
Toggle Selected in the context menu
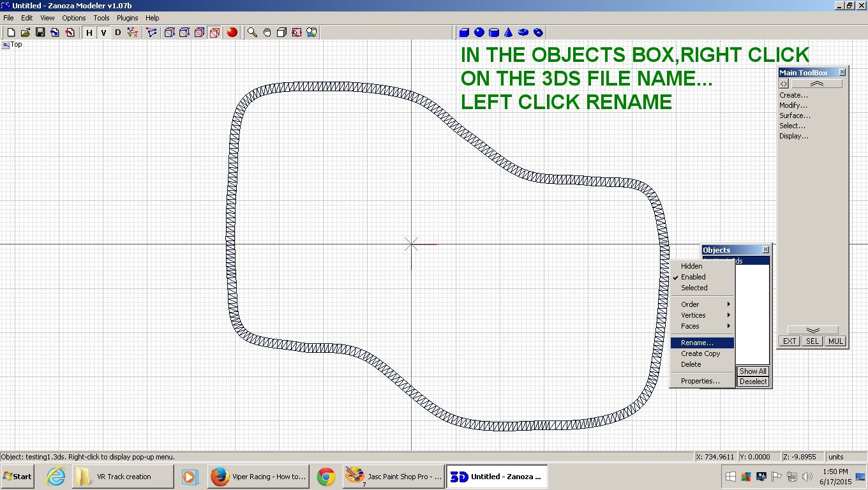(703, 288)
